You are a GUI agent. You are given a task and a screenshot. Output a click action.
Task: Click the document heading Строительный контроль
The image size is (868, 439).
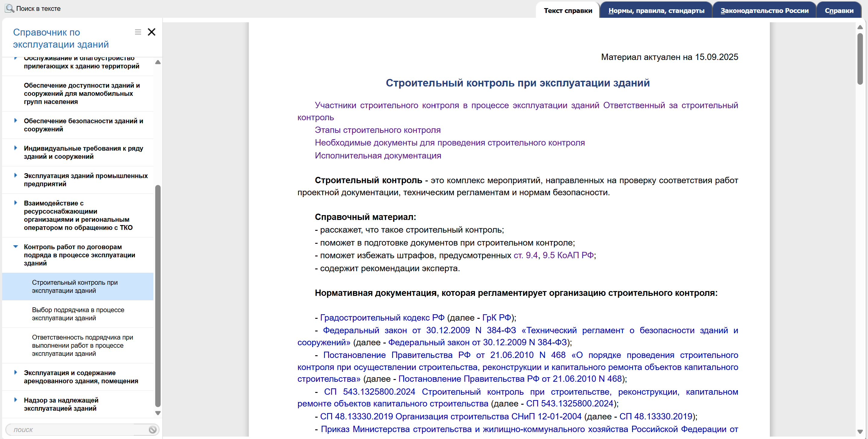[517, 83]
